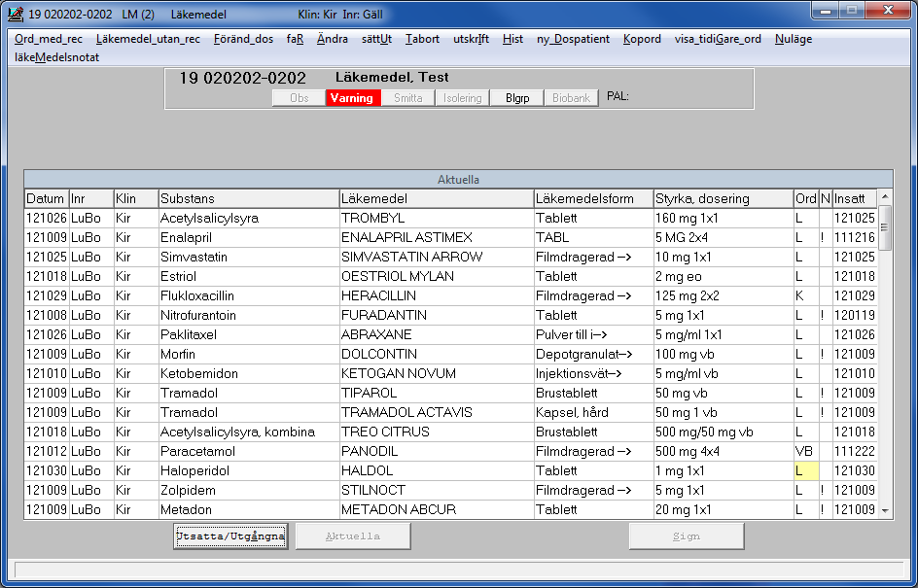This screenshot has height=588, width=918.
Task: Click the Smitta indicator button
Action: (x=408, y=98)
